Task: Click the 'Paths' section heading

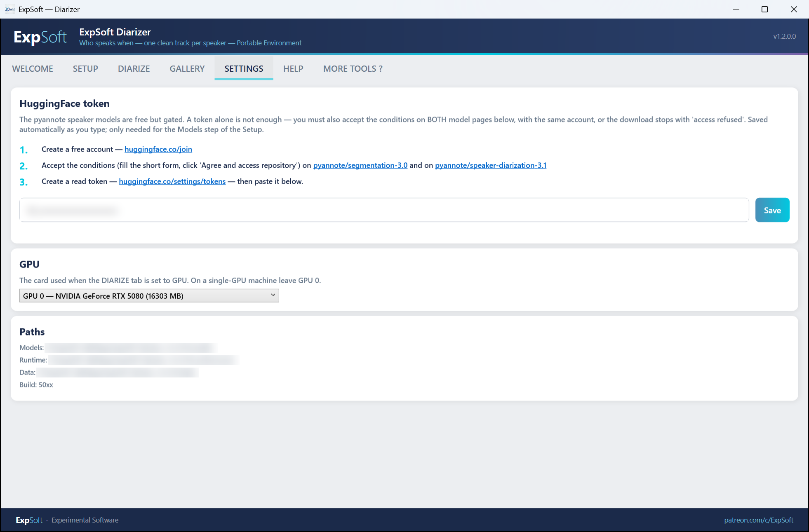Action: tap(32, 332)
